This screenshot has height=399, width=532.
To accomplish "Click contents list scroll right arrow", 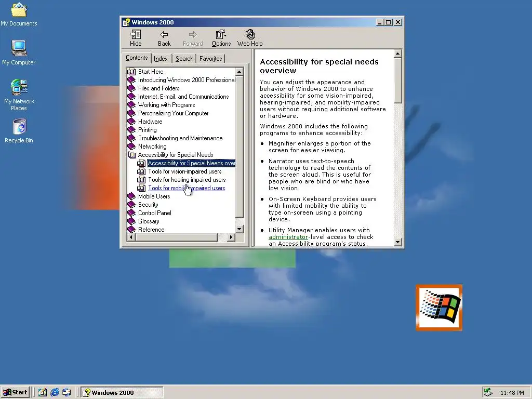I will point(231,237).
